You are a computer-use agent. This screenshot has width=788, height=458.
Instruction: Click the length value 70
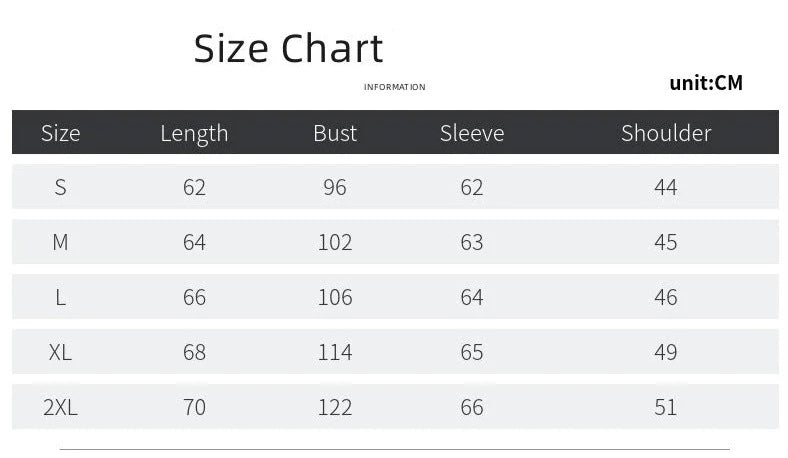click(194, 407)
